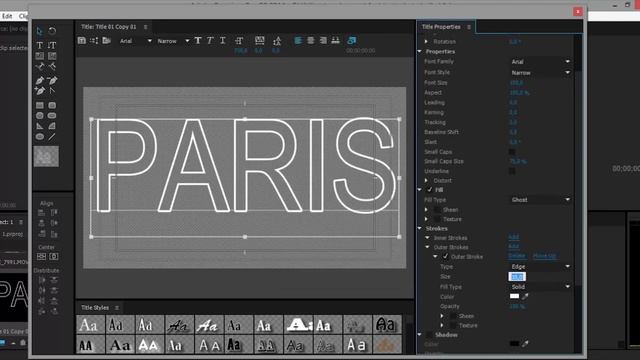Open Edit menu in Premiere window
Image resolution: width=640 pixels, height=360 pixels.
click(x=7, y=16)
